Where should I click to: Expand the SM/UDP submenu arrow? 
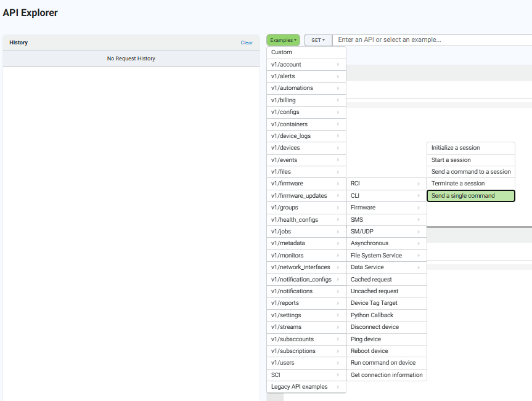click(419, 232)
